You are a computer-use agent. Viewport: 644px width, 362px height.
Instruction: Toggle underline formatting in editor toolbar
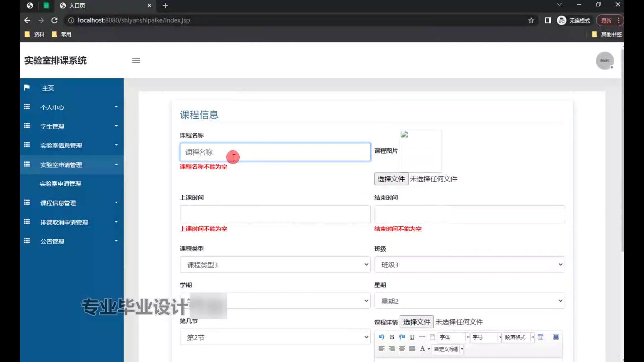click(x=412, y=337)
